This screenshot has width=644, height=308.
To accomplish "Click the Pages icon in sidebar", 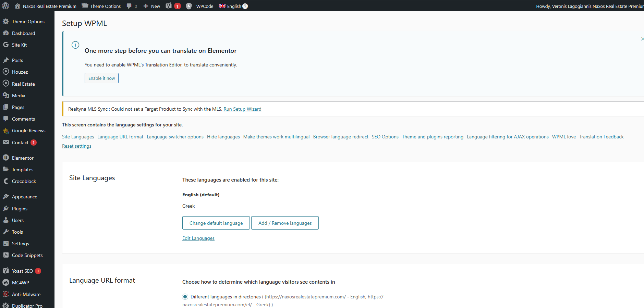I will [x=6, y=107].
